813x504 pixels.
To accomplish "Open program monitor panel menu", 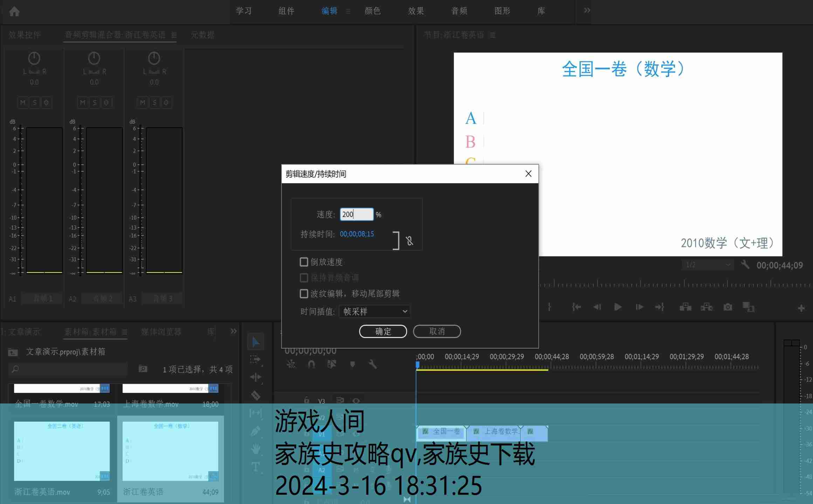I will coord(493,35).
